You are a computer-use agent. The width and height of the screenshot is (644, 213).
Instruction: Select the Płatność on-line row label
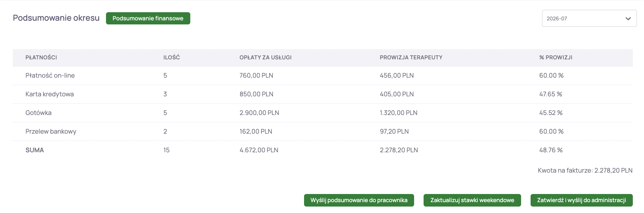coord(50,76)
